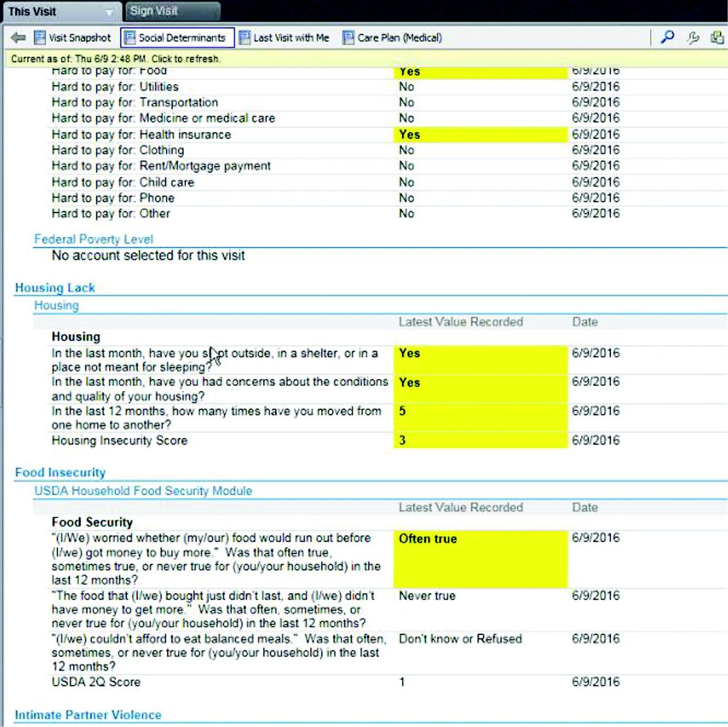Open the This Visit dropdown arrow

coord(109,12)
